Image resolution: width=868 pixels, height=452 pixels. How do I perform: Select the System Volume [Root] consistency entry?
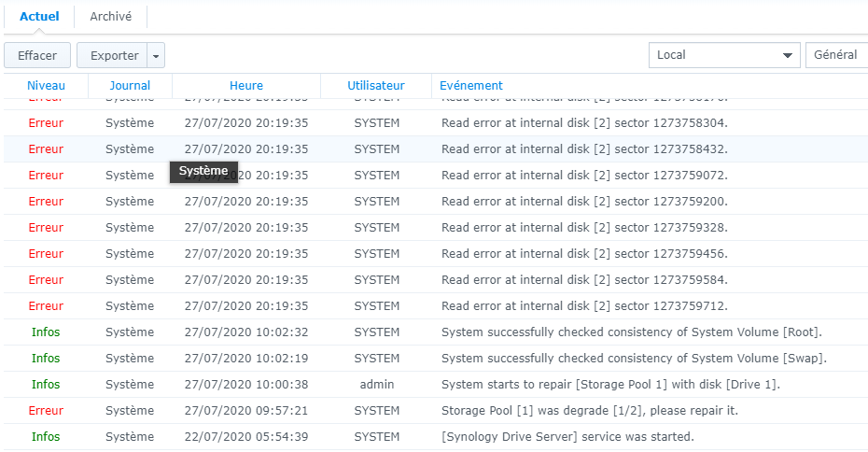tap(631, 332)
